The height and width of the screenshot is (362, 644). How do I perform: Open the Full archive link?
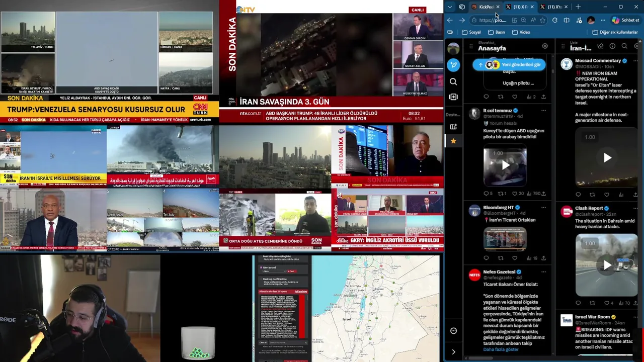[x=301, y=291]
